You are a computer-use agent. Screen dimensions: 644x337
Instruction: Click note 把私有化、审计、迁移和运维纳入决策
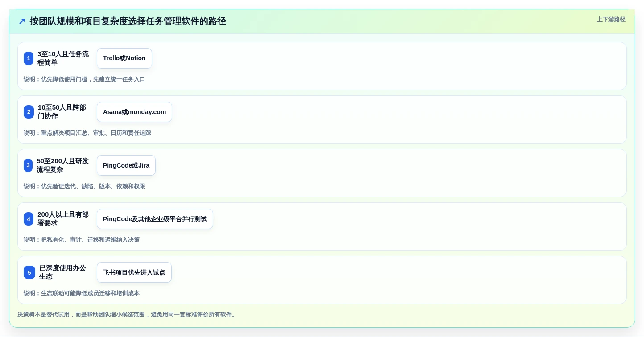coord(82,240)
